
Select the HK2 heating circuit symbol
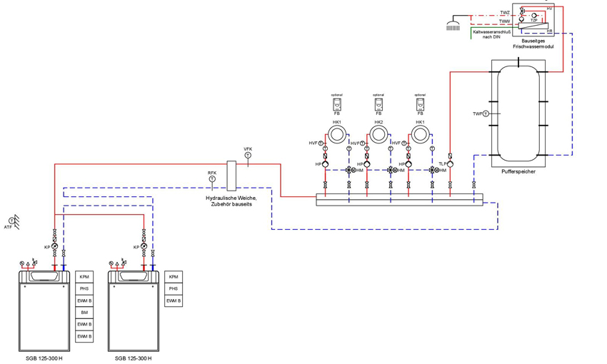pos(378,135)
